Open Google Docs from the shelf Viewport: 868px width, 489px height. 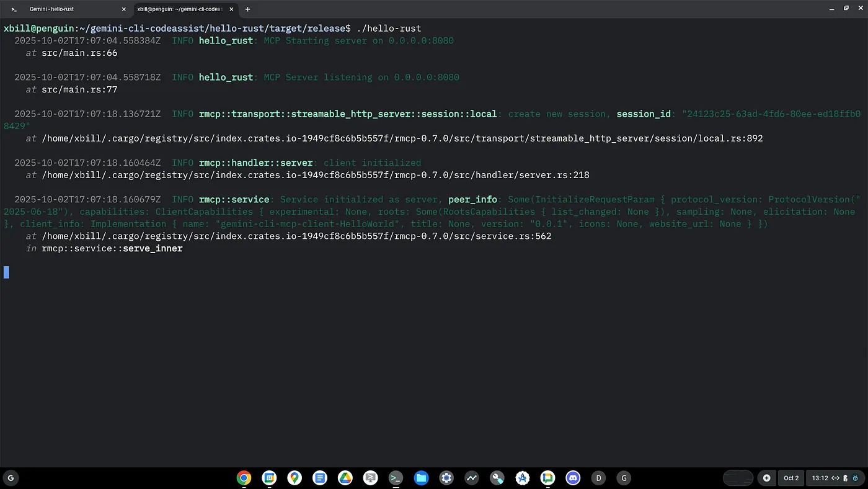(320, 478)
